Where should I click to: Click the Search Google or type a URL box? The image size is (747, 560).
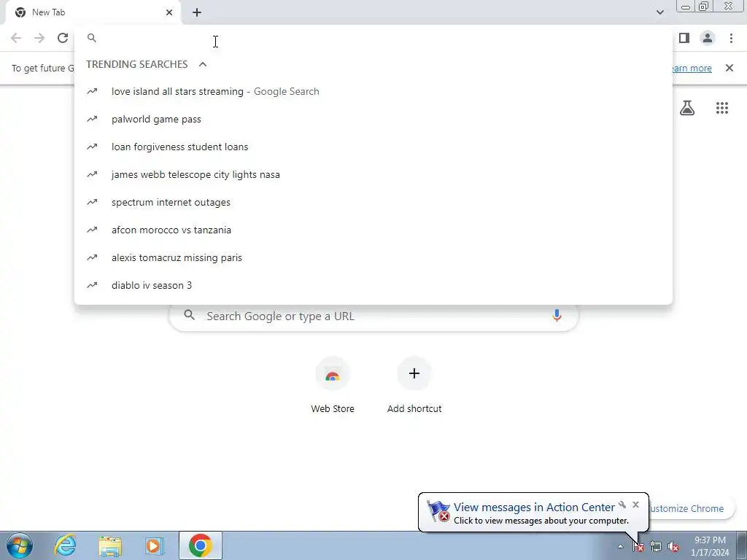(x=373, y=316)
